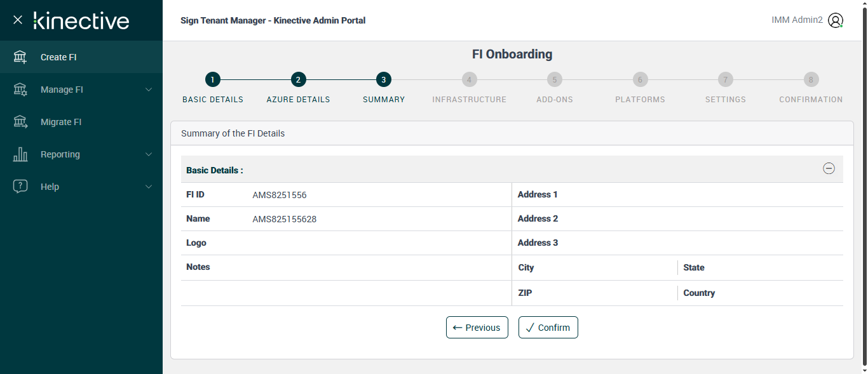The height and width of the screenshot is (374, 868).
Task: Click the Create FI bank icon
Action: [20, 57]
